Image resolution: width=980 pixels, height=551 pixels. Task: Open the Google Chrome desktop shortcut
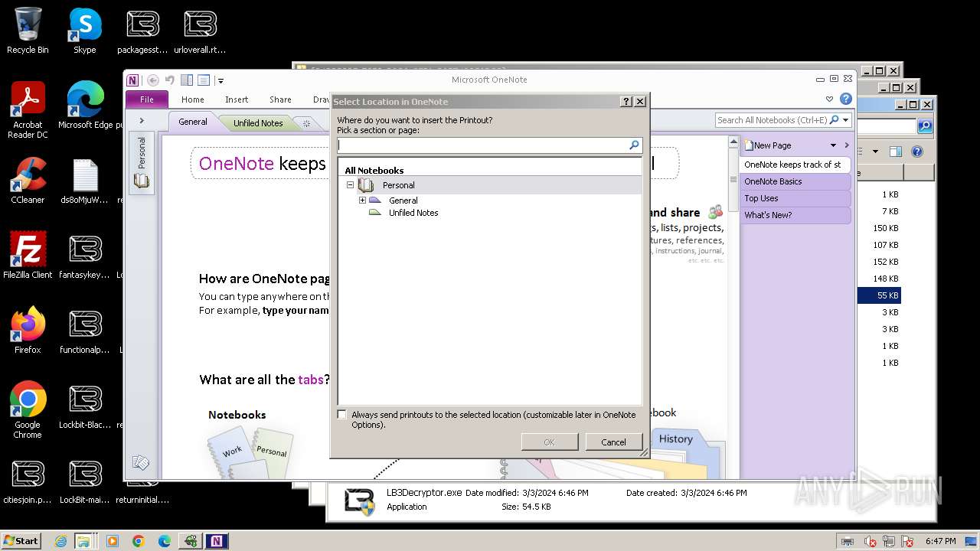[x=28, y=410]
